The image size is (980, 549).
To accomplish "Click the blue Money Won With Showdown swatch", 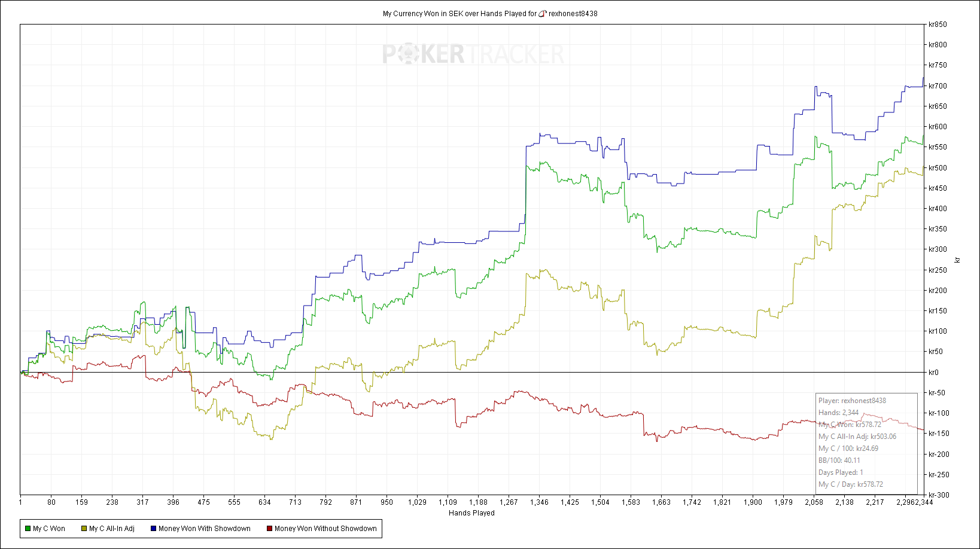I will [x=153, y=529].
